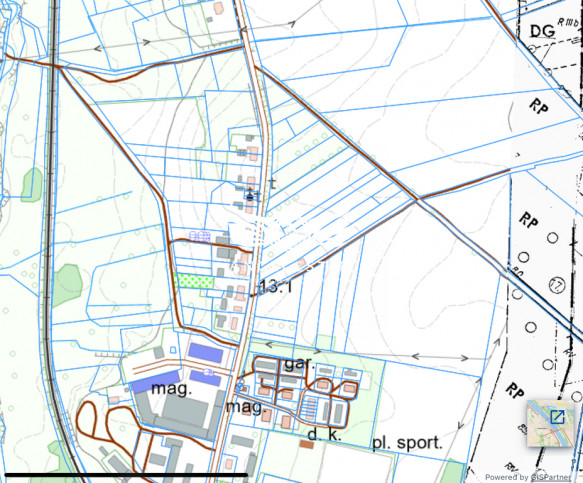Click the overview map thumbnail

point(551,424)
